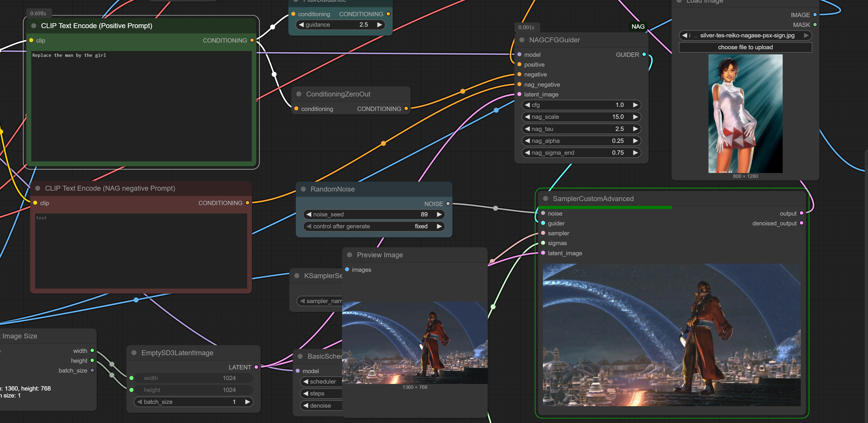
Task: Collapse the EmptySD3LatentImage node
Action: coord(134,353)
